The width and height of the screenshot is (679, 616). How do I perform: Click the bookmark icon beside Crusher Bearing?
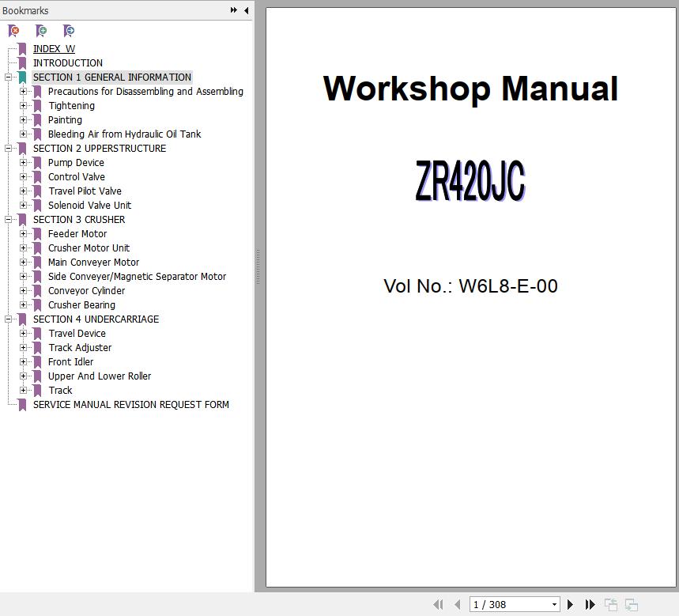pyautogui.click(x=38, y=305)
